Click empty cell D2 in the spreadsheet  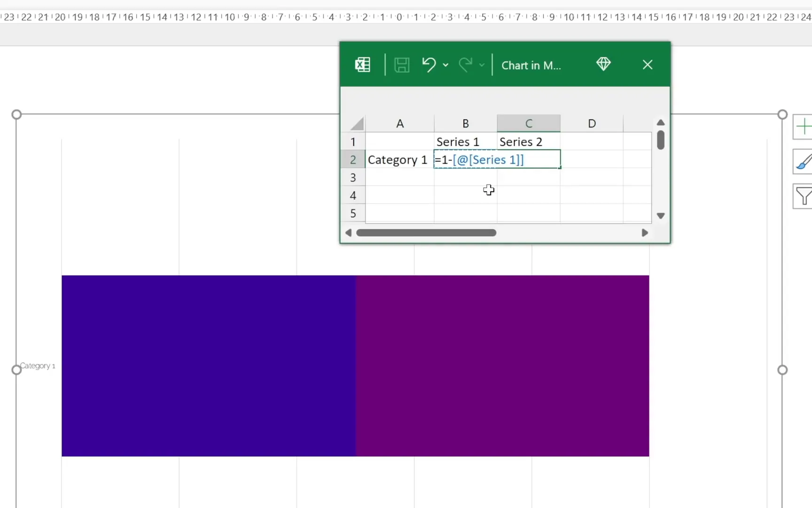click(592, 159)
